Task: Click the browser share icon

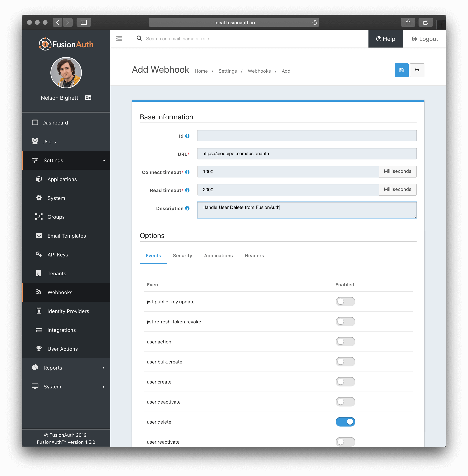Action: [x=408, y=23]
